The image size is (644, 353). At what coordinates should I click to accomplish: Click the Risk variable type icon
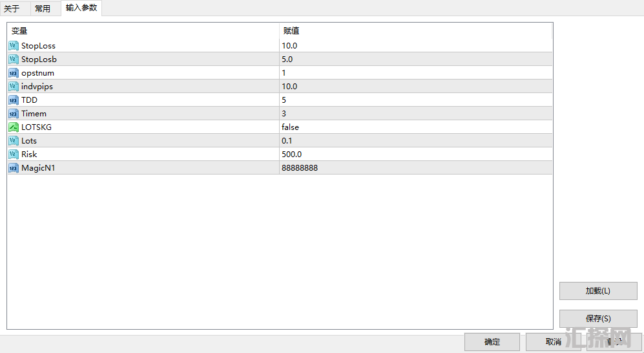tap(14, 155)
